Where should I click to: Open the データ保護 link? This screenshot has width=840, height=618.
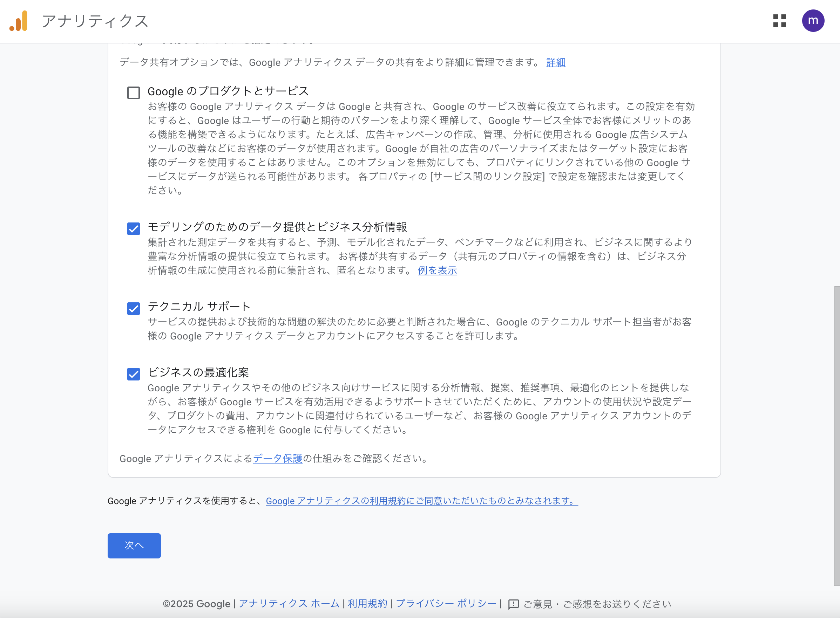click(278, 459)
